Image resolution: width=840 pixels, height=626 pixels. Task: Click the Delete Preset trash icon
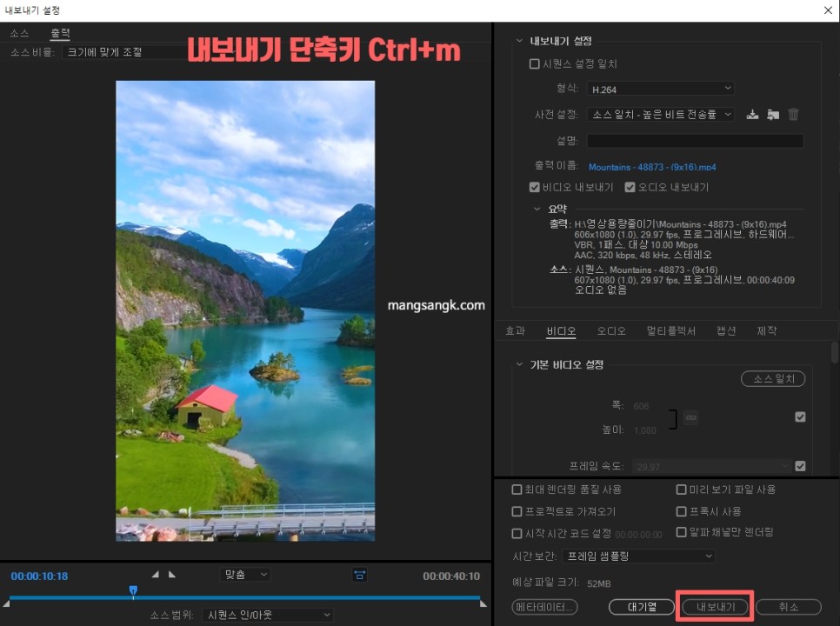794,113
